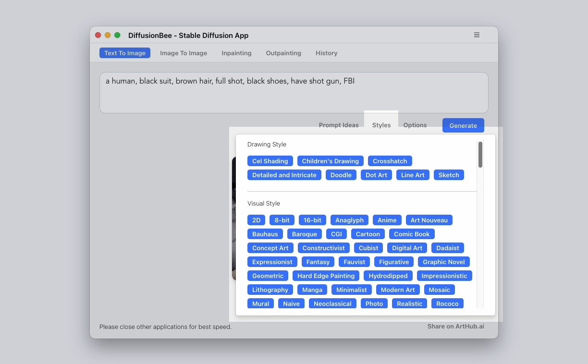Viewport: 588px width, 364px height.
Task: Choose the Modern Art style
Action: (x=398, y=290)
